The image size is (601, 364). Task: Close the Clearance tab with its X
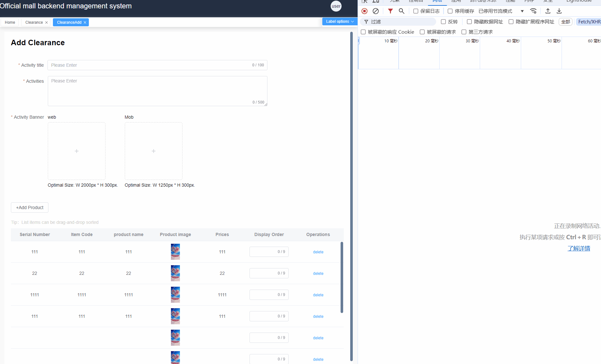click(47, 22)
